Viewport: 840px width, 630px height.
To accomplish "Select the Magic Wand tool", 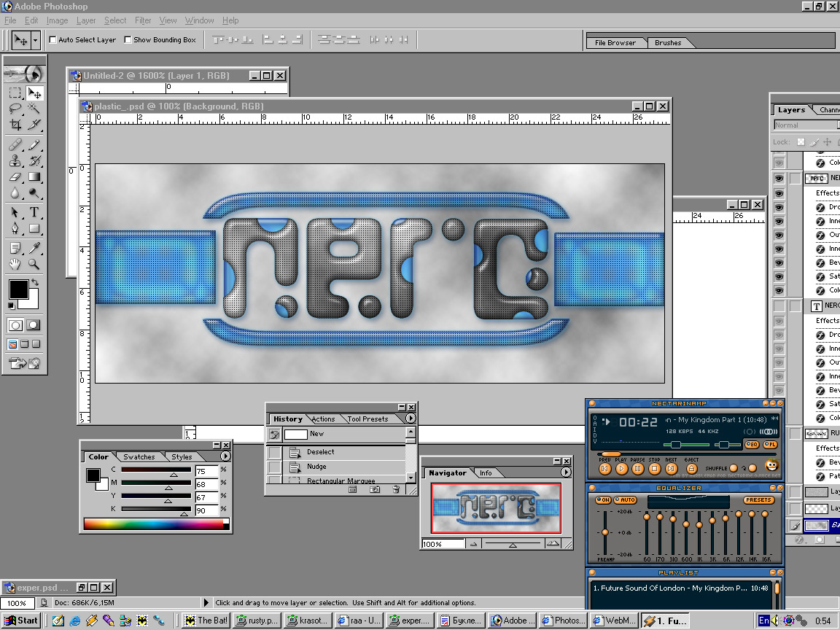I will [34, 109].
